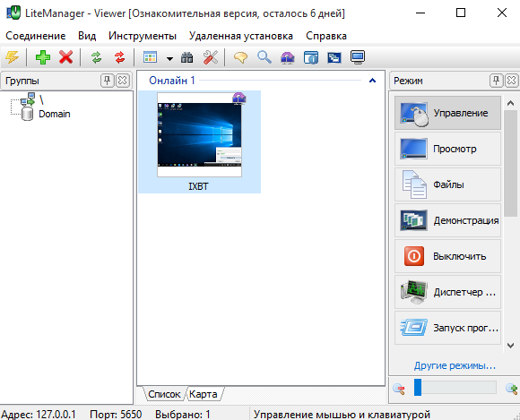Select the Domain tree item
This screenshot has height=420, width=520.
[55, 114]
